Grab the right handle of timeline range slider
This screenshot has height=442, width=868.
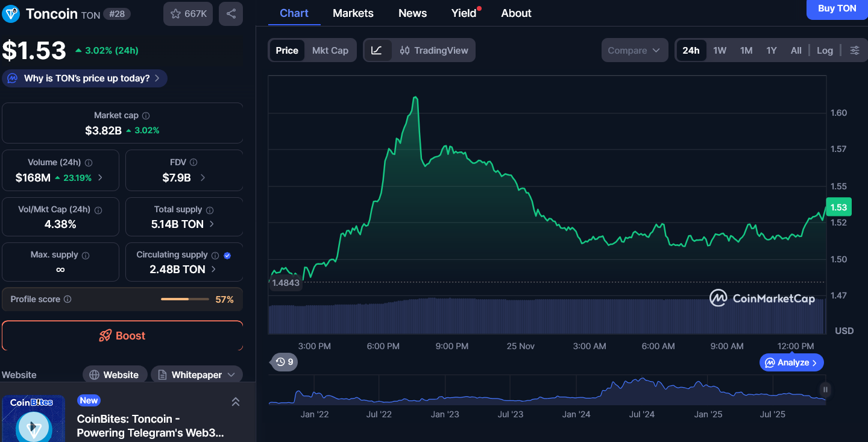click(825, 390)
